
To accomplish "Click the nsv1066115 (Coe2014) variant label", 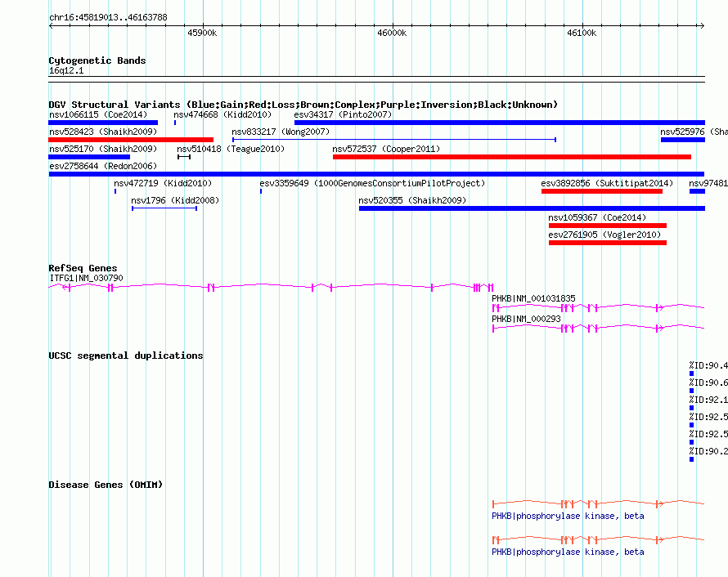I will tap(98, 114).
